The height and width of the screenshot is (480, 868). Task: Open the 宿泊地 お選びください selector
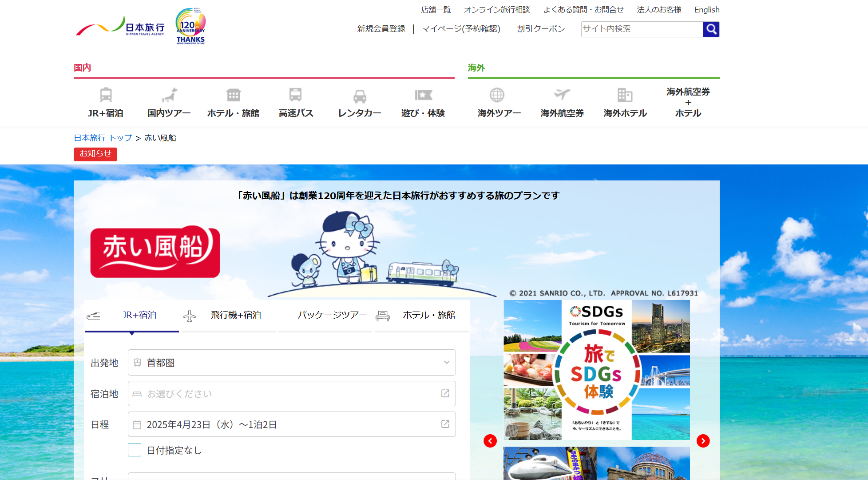pos(292,393)
